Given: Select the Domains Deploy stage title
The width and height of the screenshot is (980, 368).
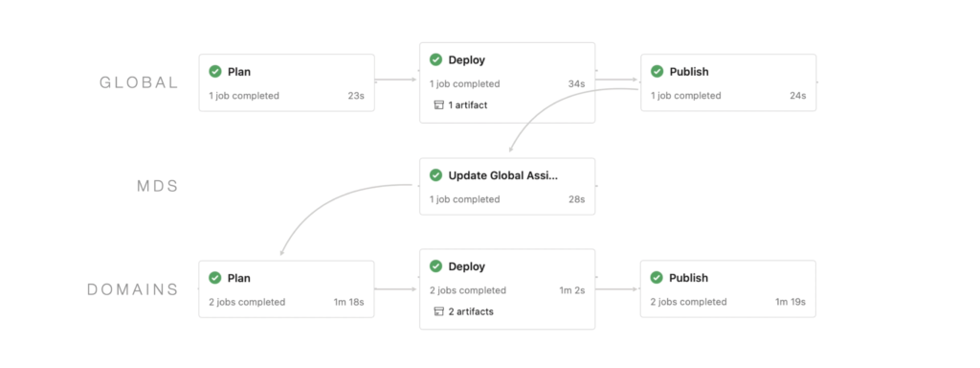Looking at the screenshot, I should (467, 266).
